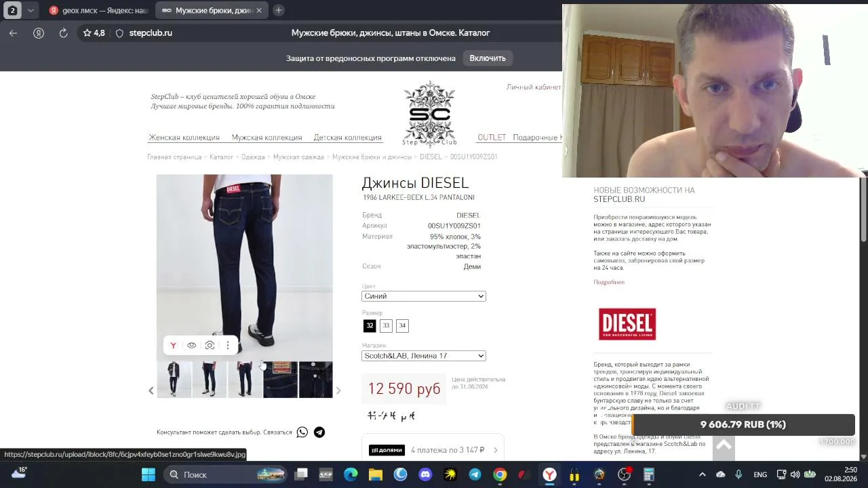Screen dimensions: 868x488
Task: Select the second thumbnail showing jeans front view
Action: [x=210, y=380]
